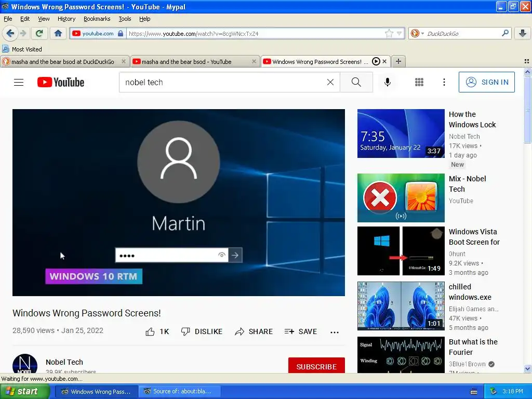Click the DISLIKE thumbs down button

202,331
